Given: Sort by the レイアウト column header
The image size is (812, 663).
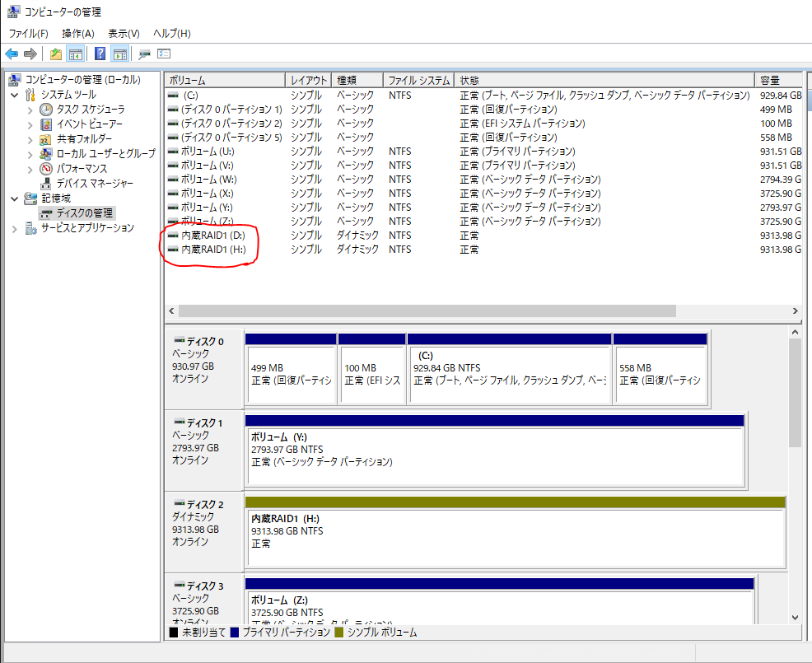Looking at the screenshot, I should [x=309, y=80].
